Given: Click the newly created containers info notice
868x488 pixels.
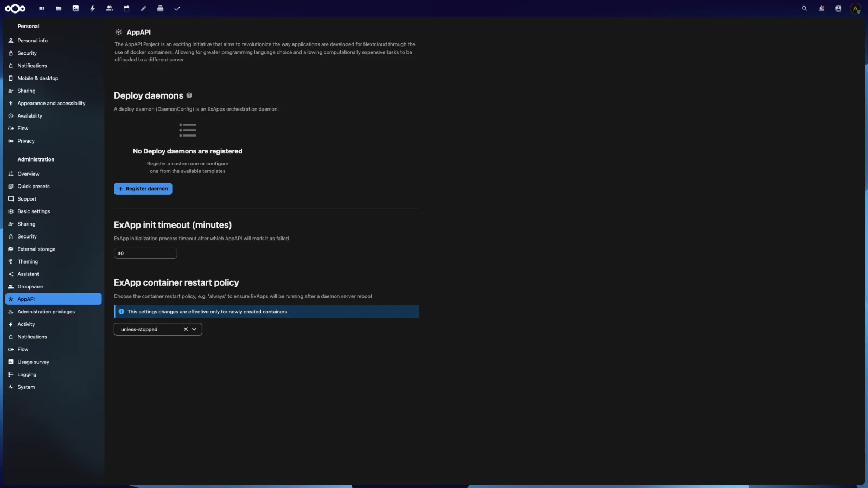Looking at the screenshot, I should 266,312.
